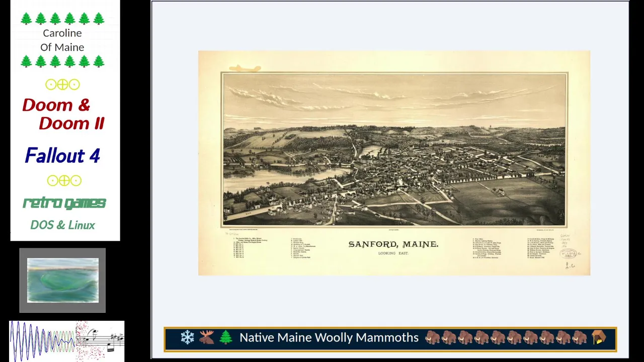644x362 pixels.
Task: Click the 'Of Maine' text
Action: [x=62, y=47]
